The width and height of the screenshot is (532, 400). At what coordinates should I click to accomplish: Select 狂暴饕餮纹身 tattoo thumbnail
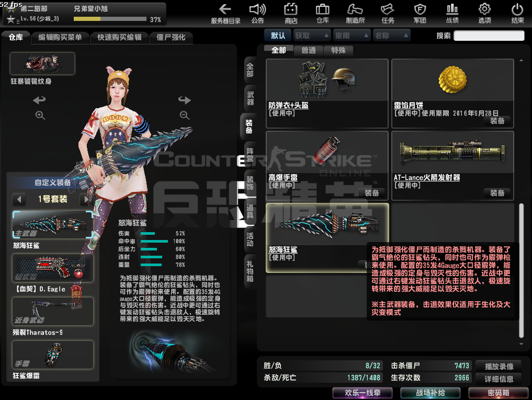point(42,63)
